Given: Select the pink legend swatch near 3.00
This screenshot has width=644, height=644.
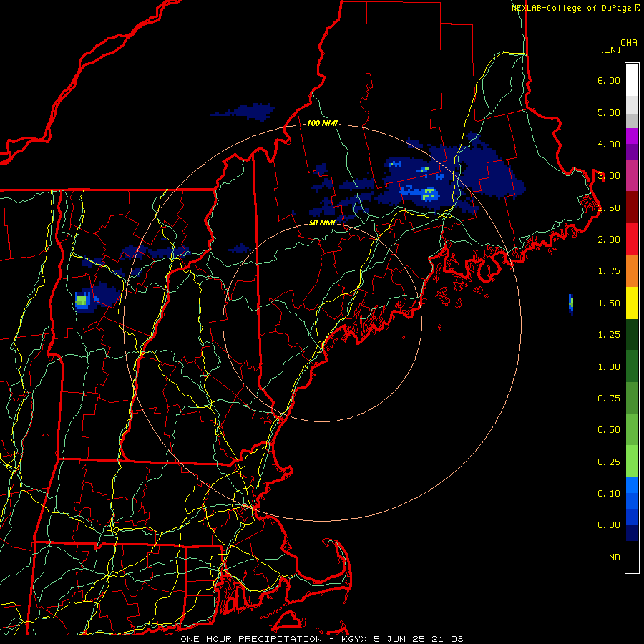Looking at the screenshot, I should pos(632,175).
